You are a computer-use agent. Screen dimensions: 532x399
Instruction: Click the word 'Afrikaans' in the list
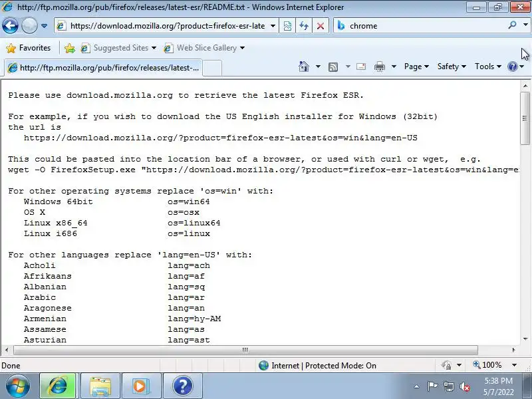pos(47,276)
